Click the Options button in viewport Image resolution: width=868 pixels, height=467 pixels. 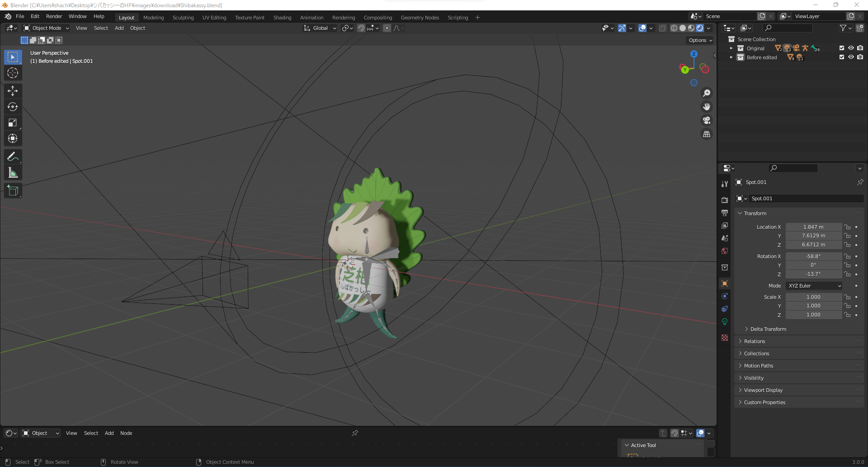700,40
